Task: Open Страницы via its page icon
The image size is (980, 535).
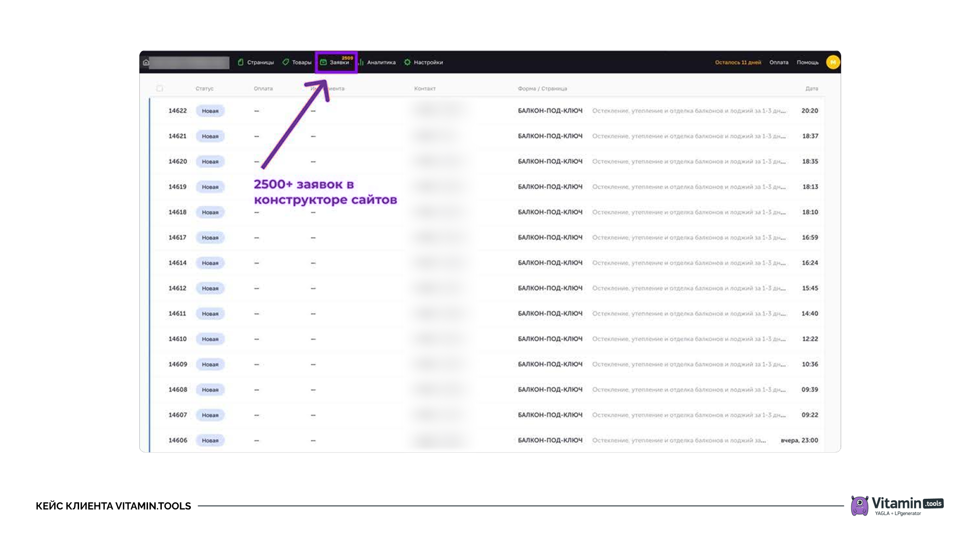Action: pos(240,62)
